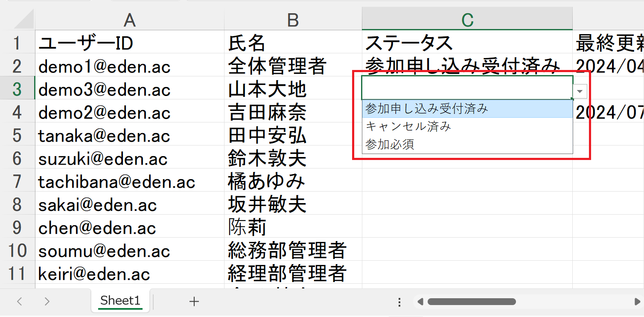The image size is (644, 317).
Task: Select status cell C2 参加申し込み受付済み
Action: [x=467, y=65]
